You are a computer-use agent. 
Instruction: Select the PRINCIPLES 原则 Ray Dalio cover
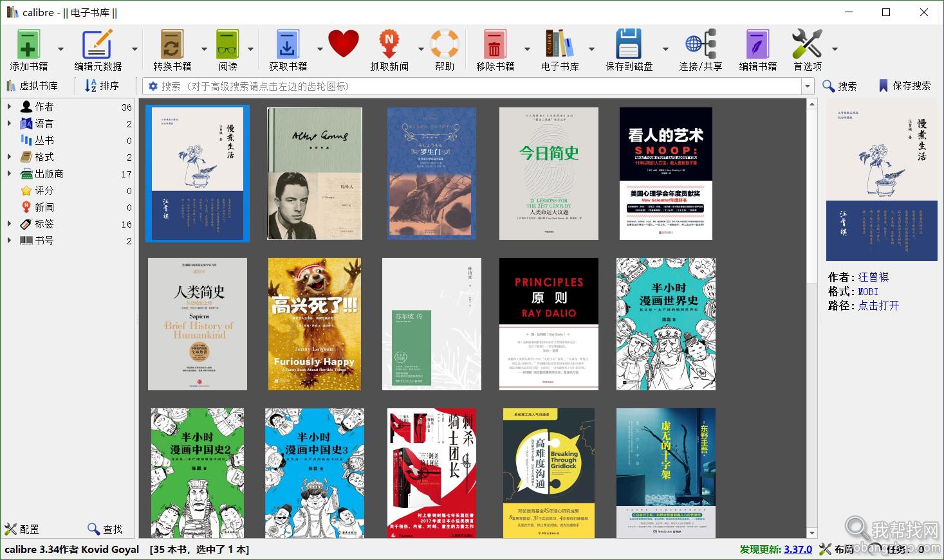coord(549,324)
